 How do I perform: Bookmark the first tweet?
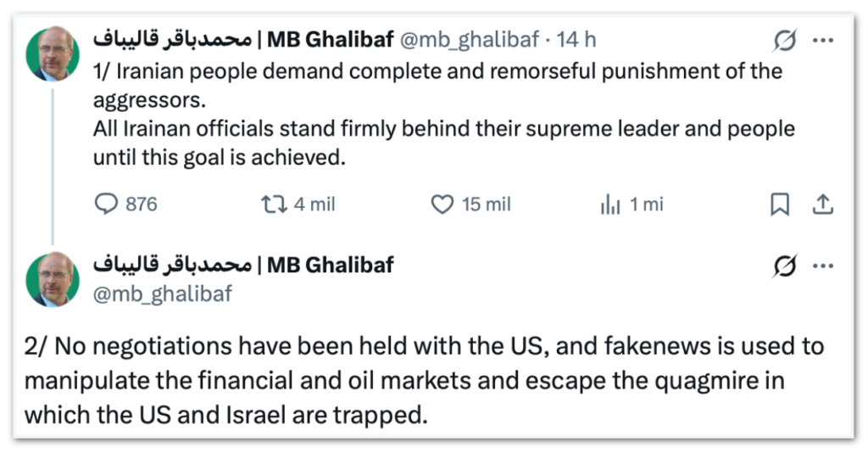(x=780, y=204)
